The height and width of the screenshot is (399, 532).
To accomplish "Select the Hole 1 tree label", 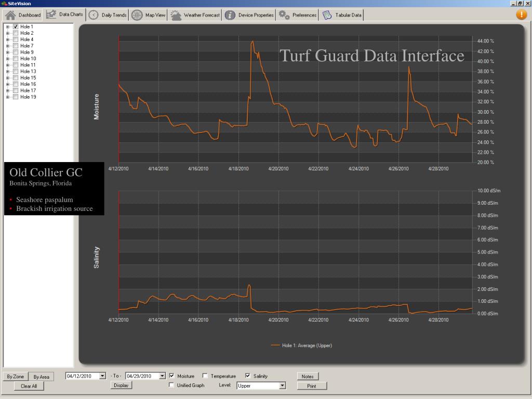I will pos(26,26).
